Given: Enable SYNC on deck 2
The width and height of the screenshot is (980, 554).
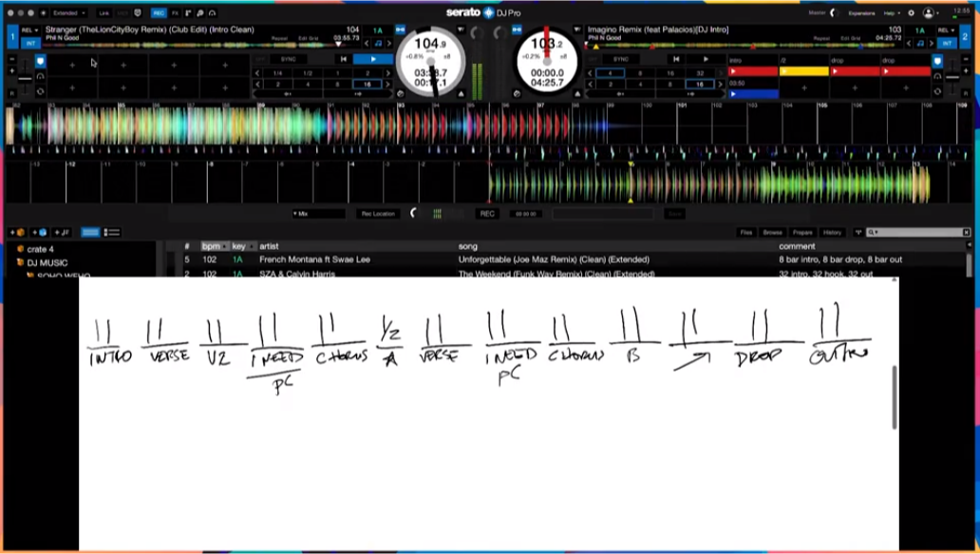Looking at the screenshot, I should click(x=621, y=60).
